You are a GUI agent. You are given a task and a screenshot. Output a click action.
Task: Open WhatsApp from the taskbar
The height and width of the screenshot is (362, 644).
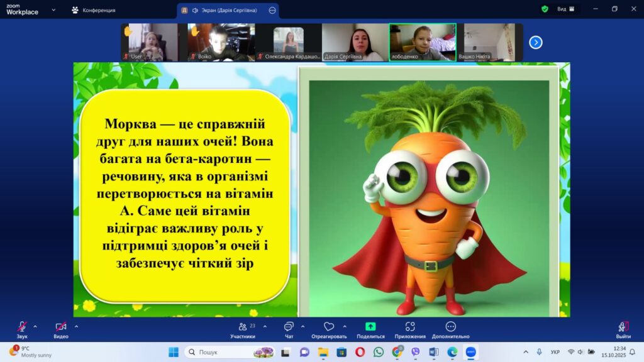pyautogui.click(x=379, y=352)
